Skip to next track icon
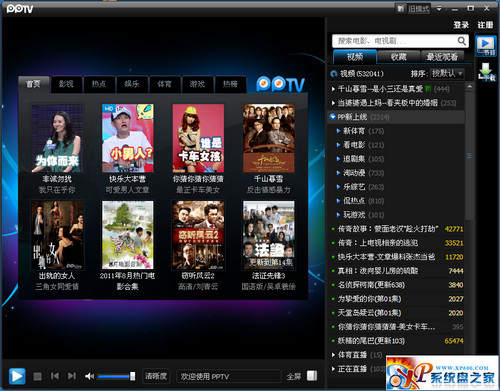 pyautogui.click(x=72, y=376)
